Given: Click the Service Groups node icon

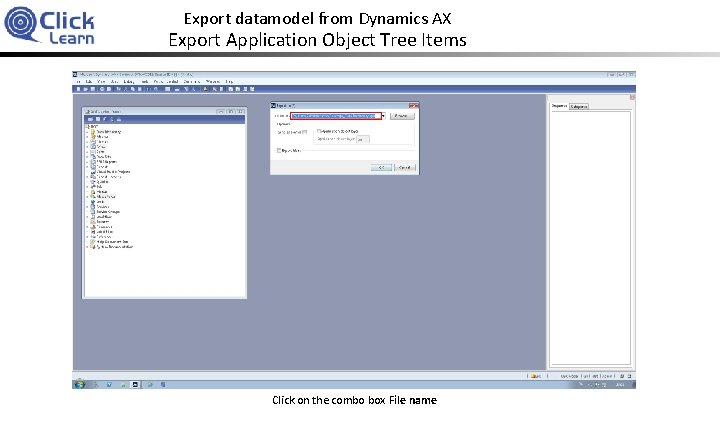Looking at the screenshot, I should point(93,212).
